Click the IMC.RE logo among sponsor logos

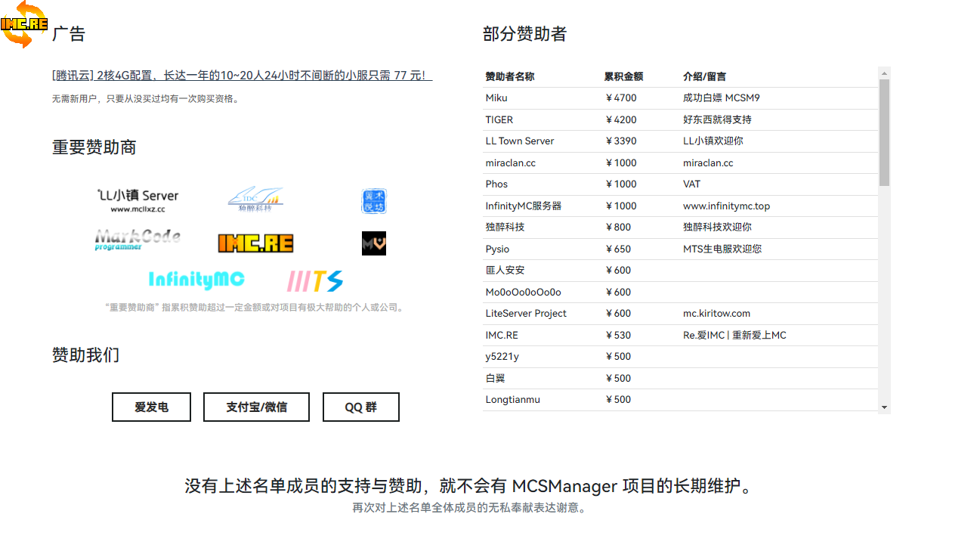click(x=255, y=243)
